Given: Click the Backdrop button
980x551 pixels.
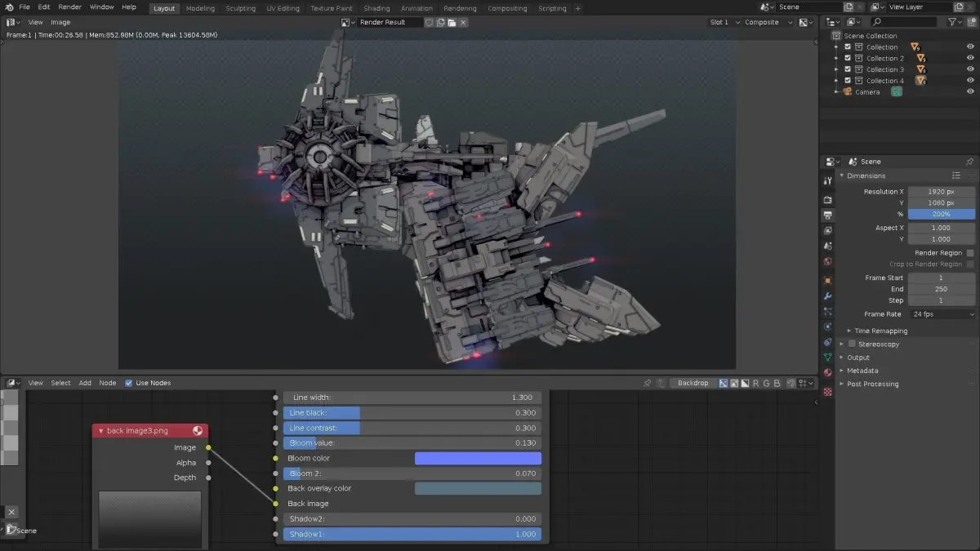Looking at the screenshot, I should tap(692, 383).
